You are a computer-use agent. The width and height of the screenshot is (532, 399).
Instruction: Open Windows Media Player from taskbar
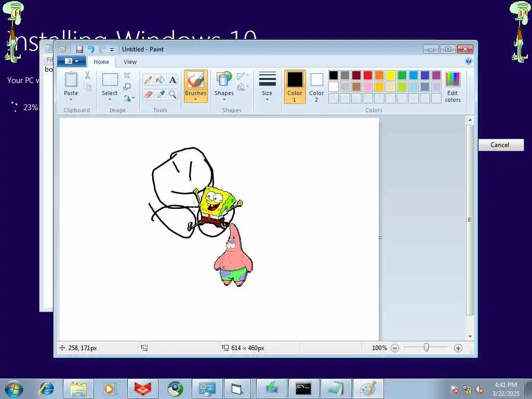coord(110,389)
